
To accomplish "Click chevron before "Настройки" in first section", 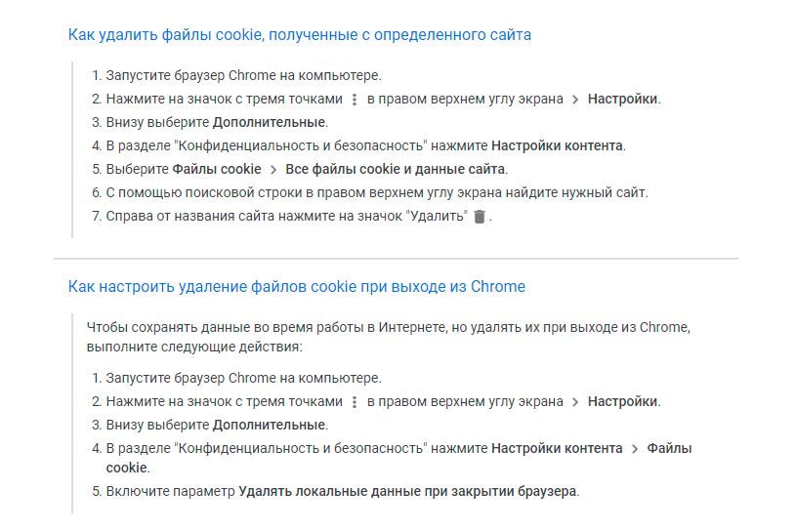I will [x=575, y=100].
